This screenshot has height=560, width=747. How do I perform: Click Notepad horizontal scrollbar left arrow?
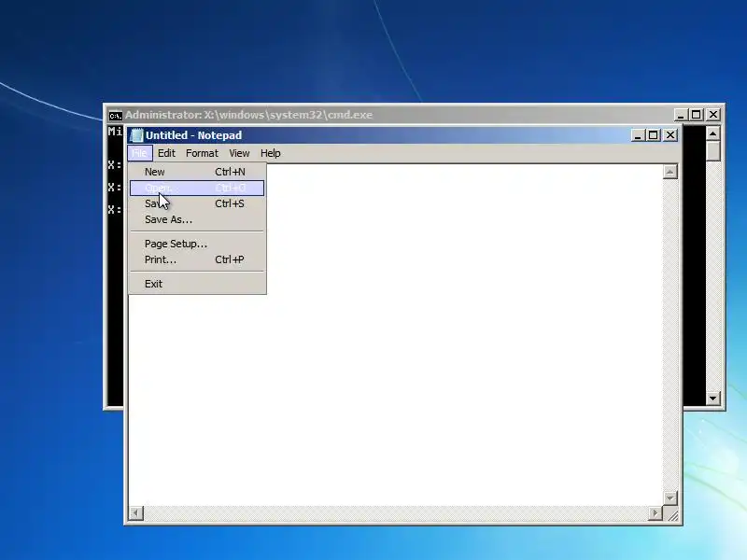[136, 512]
